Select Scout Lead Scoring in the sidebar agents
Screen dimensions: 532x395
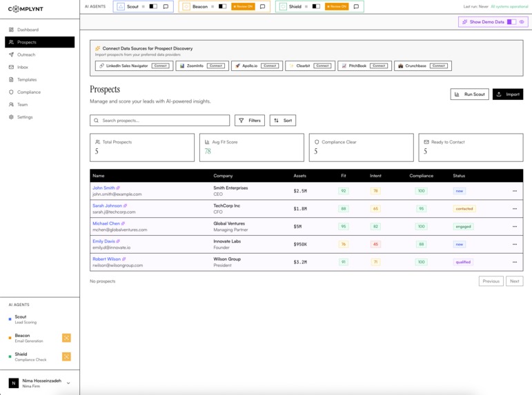point(40,319)
